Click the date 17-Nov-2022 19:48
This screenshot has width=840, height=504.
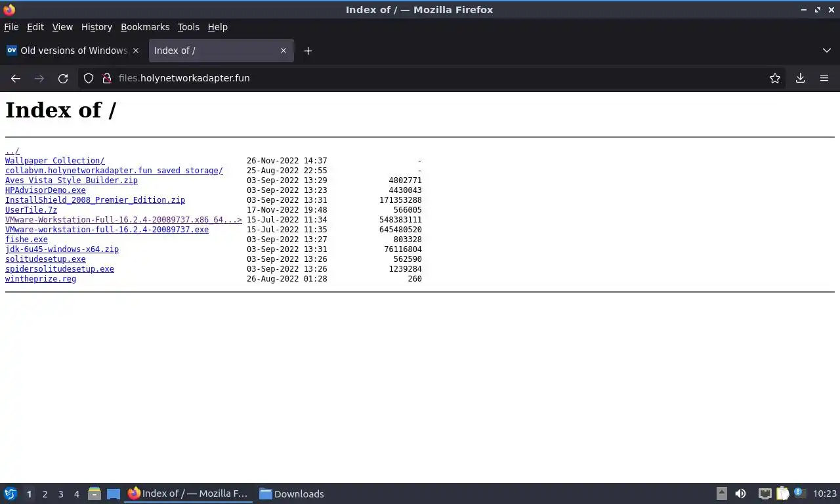[x=287, y=210]
